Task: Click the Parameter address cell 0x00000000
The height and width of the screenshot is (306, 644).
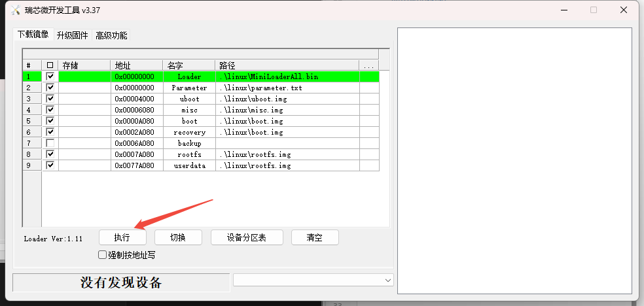Action: point(136,88)
